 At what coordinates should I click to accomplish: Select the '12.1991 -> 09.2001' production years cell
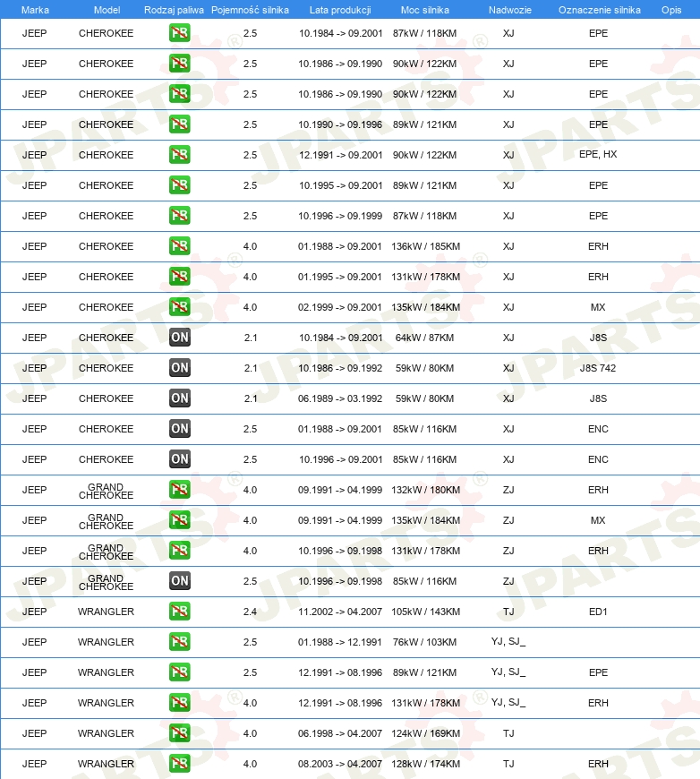pos(341,155)
